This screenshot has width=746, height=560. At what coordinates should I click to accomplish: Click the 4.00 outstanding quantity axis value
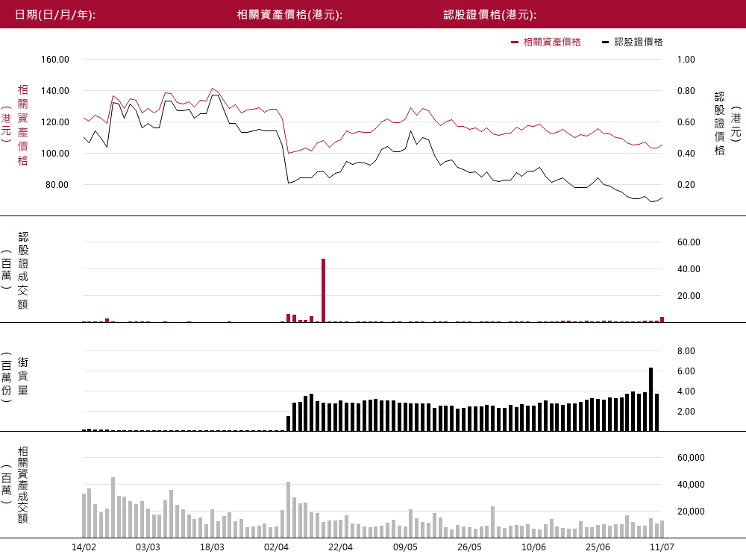[686, 391]
